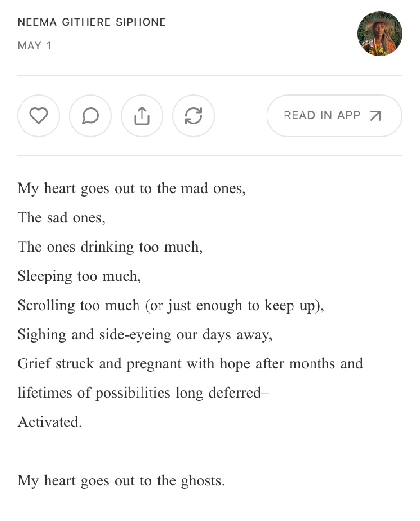Open Neema Githere Siphone's author page

pyautogui.click(x=92, y=22)
